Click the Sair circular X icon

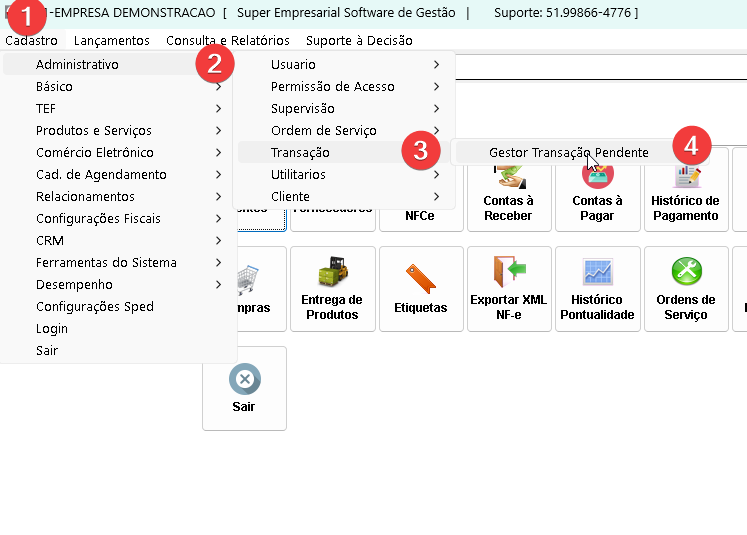click(244, 379)
